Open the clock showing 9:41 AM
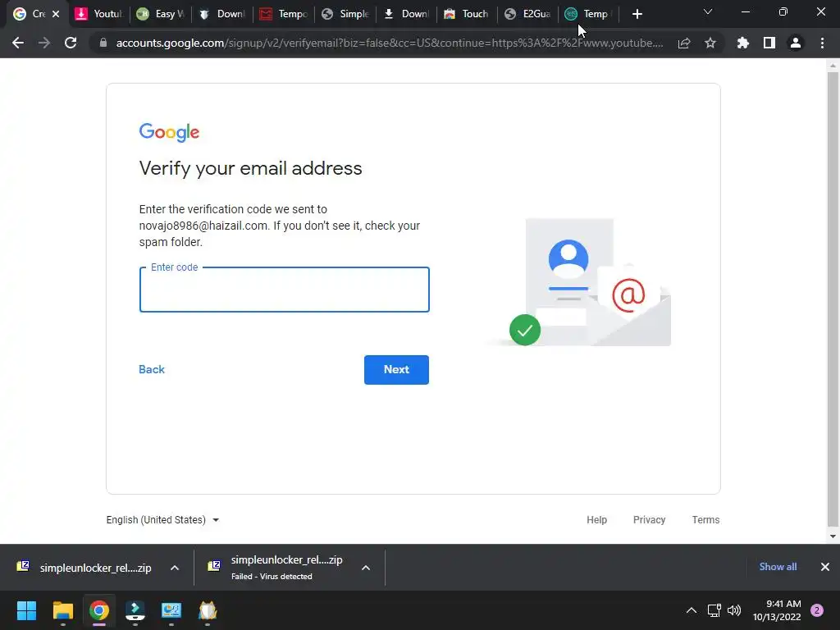 [777, 610]
